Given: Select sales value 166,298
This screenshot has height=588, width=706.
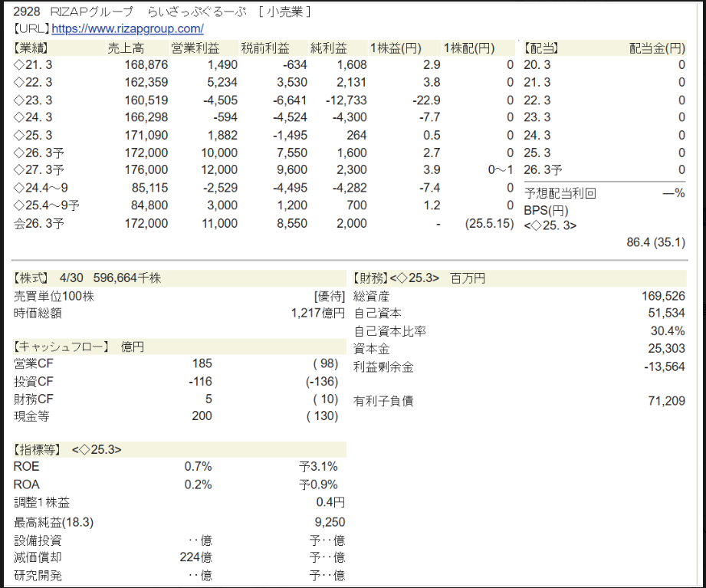Looking at the screenshot, I should click(x=146, y=117).
